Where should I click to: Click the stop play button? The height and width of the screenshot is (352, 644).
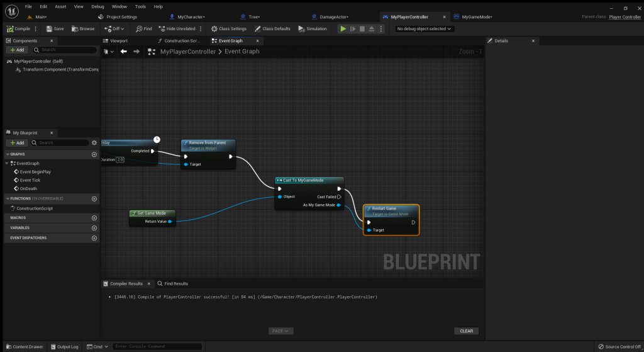pyautogui.click(x=362, y=29)
